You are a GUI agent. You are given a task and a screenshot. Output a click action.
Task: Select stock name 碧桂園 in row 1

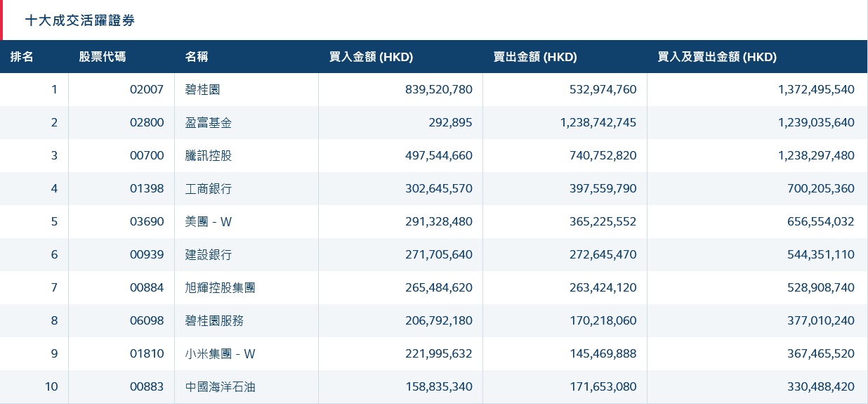[x=203, y=89]
